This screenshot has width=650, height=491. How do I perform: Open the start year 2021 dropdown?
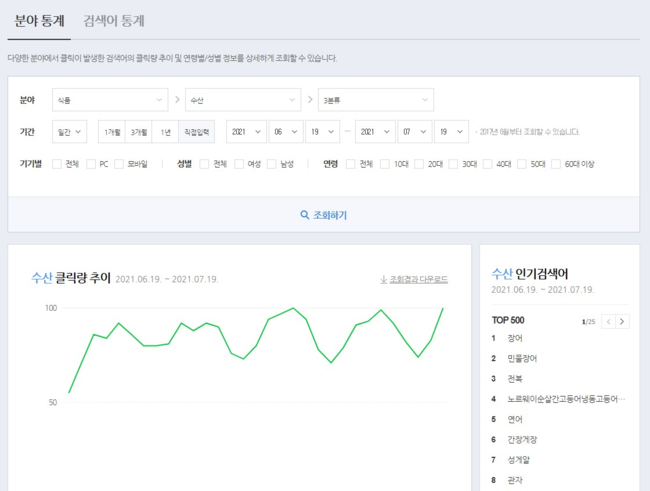click(x=246, y=131)
